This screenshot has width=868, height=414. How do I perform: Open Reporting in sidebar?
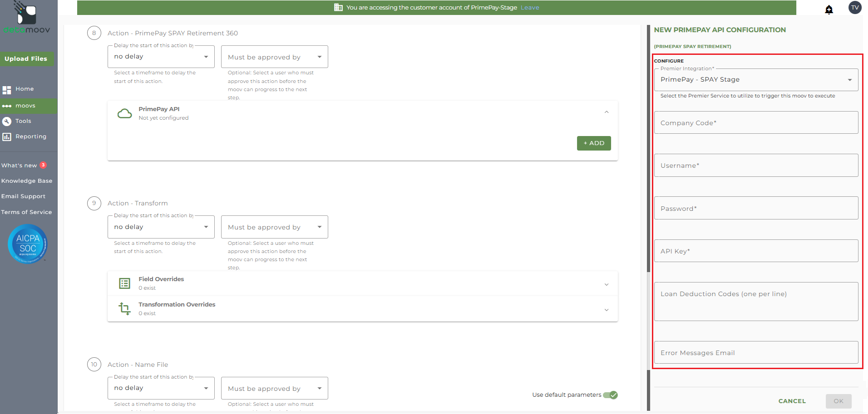tap(31, 136)
